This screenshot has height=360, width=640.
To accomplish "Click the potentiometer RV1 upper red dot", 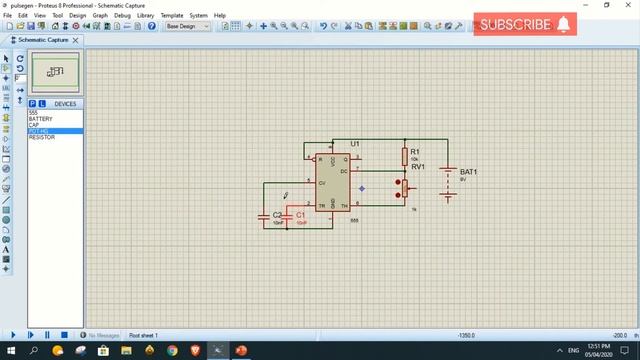I will [398, 182].
